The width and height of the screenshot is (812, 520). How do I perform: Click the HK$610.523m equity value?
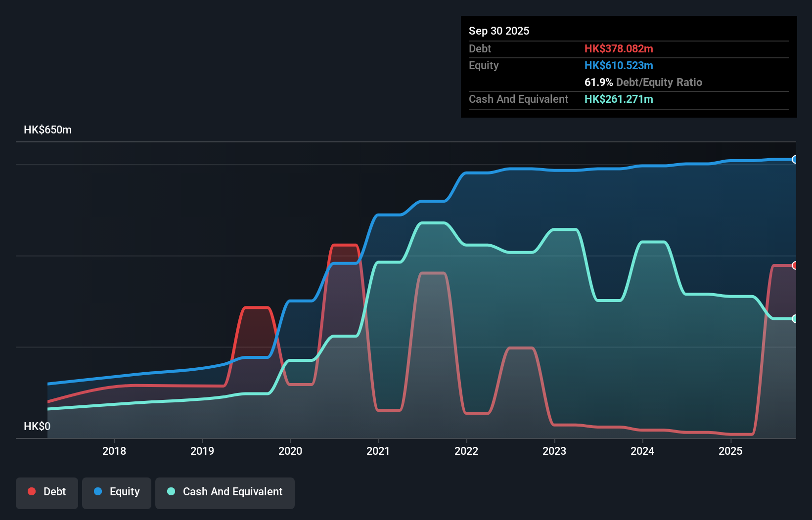tap(619, 65)
